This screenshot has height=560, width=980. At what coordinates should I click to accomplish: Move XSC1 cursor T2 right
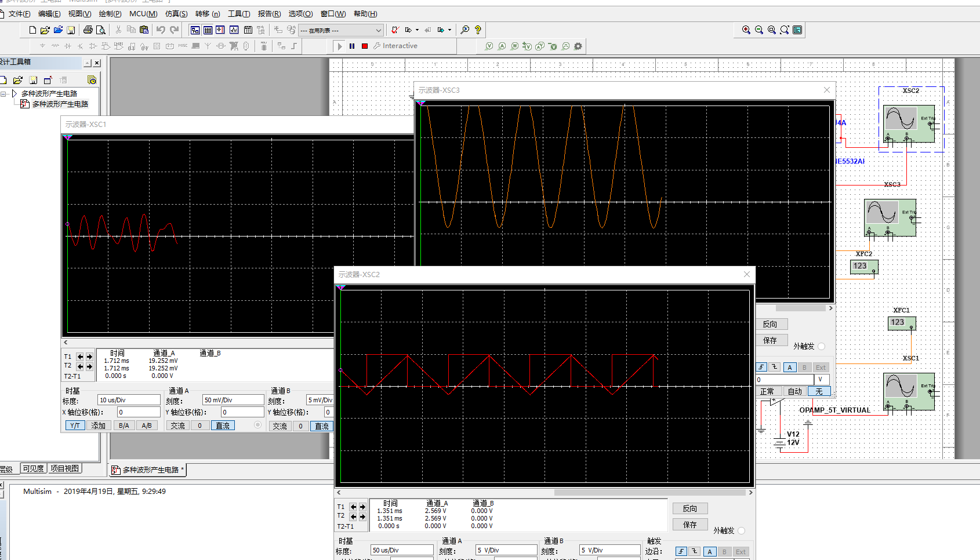coord(89,366)
